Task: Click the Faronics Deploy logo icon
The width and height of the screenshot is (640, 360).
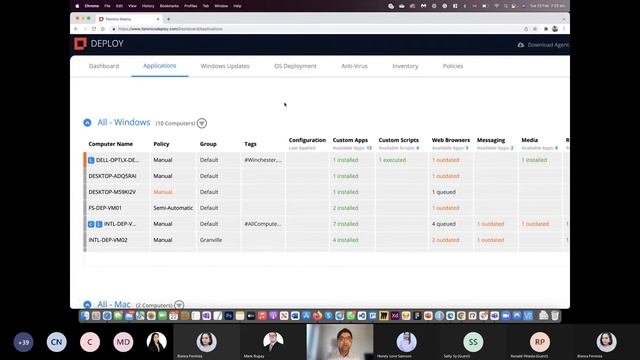Action: pos(80,44)
